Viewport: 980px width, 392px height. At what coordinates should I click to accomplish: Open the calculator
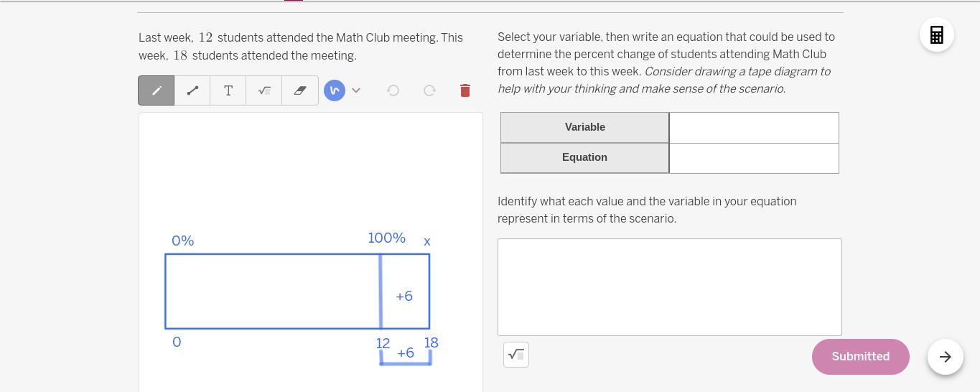coord(937,35)
